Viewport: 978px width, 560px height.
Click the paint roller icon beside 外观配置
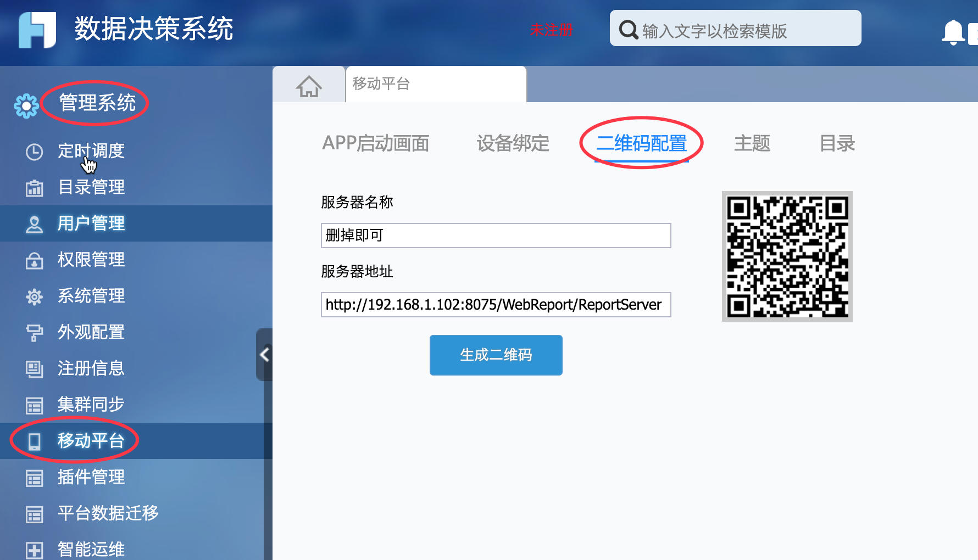coord(34,333)
